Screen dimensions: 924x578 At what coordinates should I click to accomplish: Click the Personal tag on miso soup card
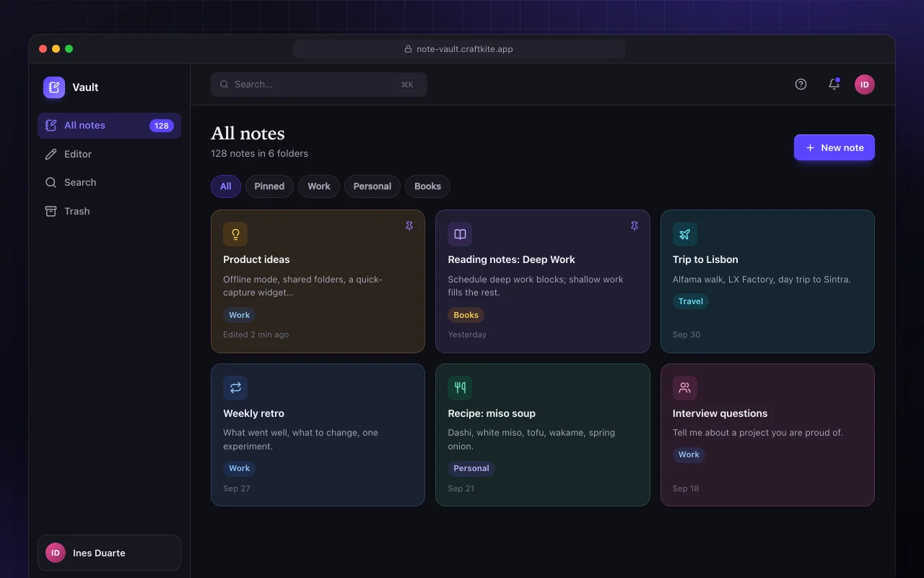[x=471, y=468]
